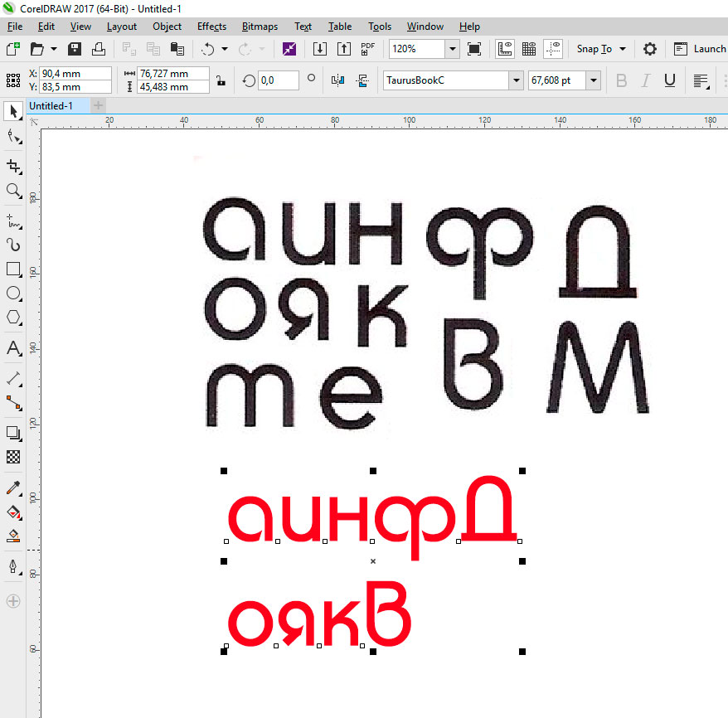Select the Transparency checkerboard tool
The height and width of the screenshot is (718, 728).
coord(13,457)
